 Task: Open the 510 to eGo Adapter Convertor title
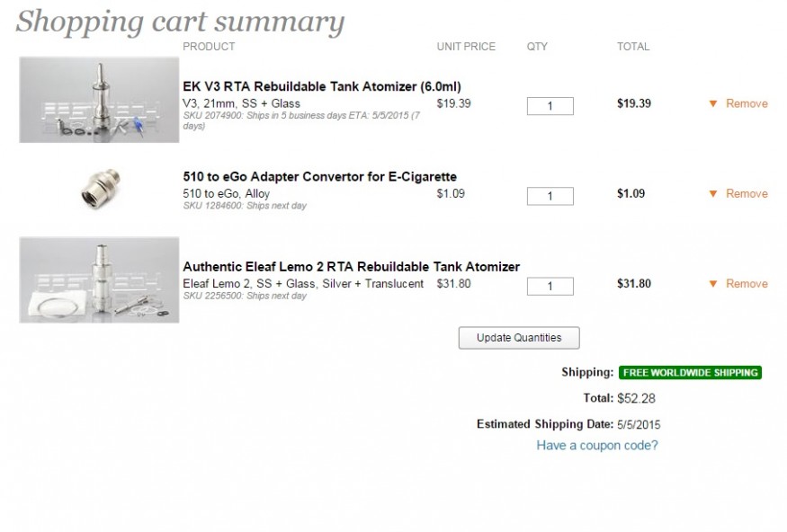319,177
